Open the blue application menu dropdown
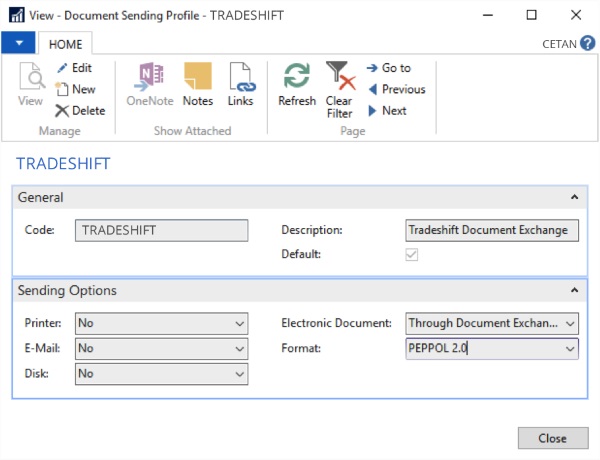 [x=18, y=43]
